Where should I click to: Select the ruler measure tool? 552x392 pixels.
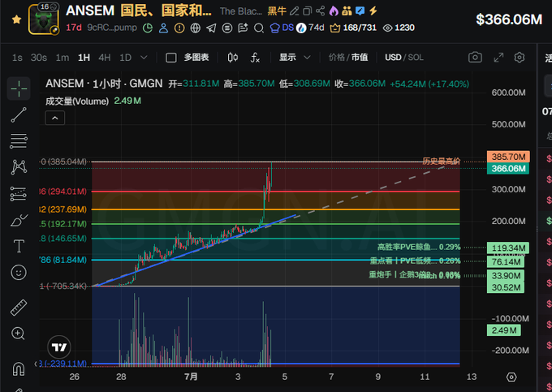[19, 308]
